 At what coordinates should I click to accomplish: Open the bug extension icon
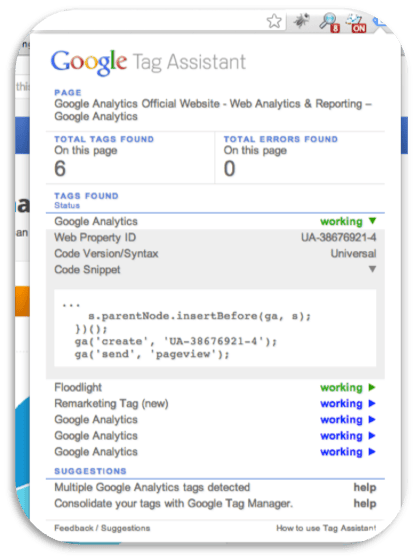301,21
